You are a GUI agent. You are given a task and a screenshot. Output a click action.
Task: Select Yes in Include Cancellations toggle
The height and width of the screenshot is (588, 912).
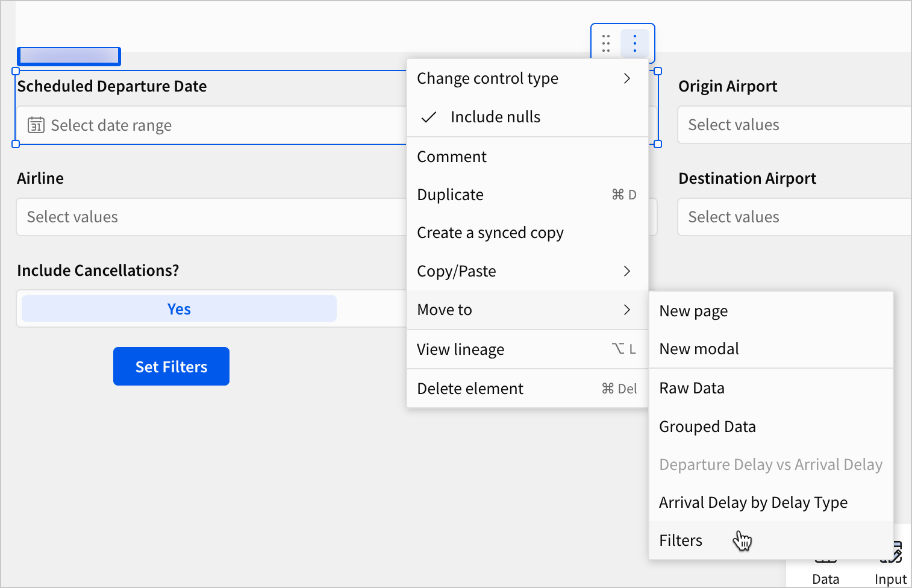coord(179,309)
